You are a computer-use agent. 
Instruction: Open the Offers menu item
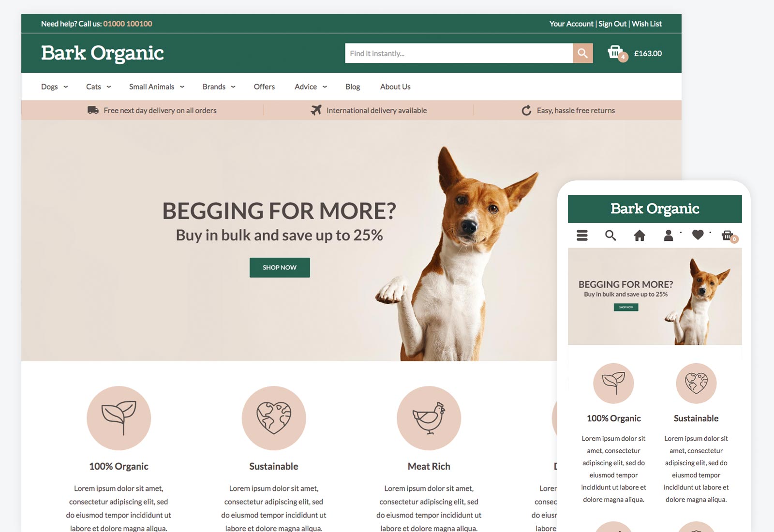click(264, 87)
